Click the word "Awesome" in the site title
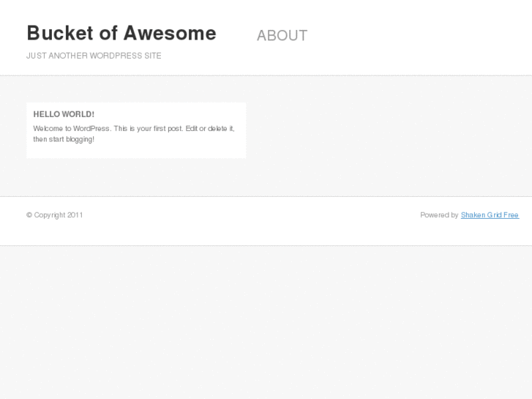 pos(170,33)
